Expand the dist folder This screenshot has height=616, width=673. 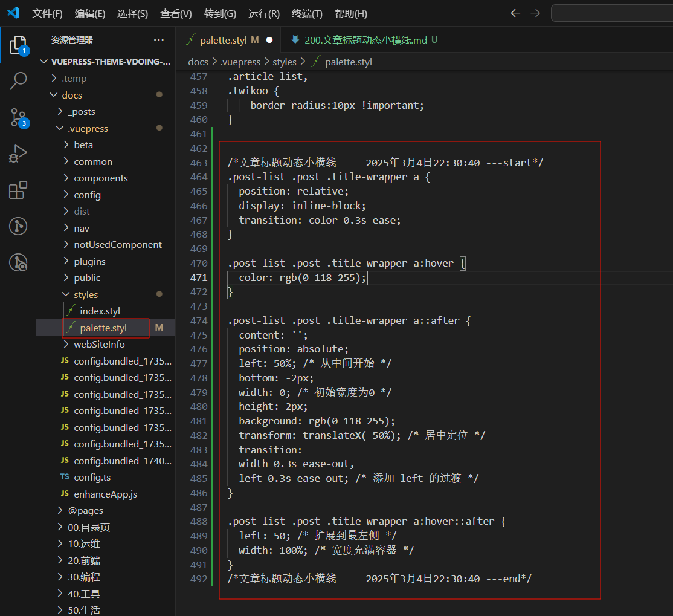[106, 212]
